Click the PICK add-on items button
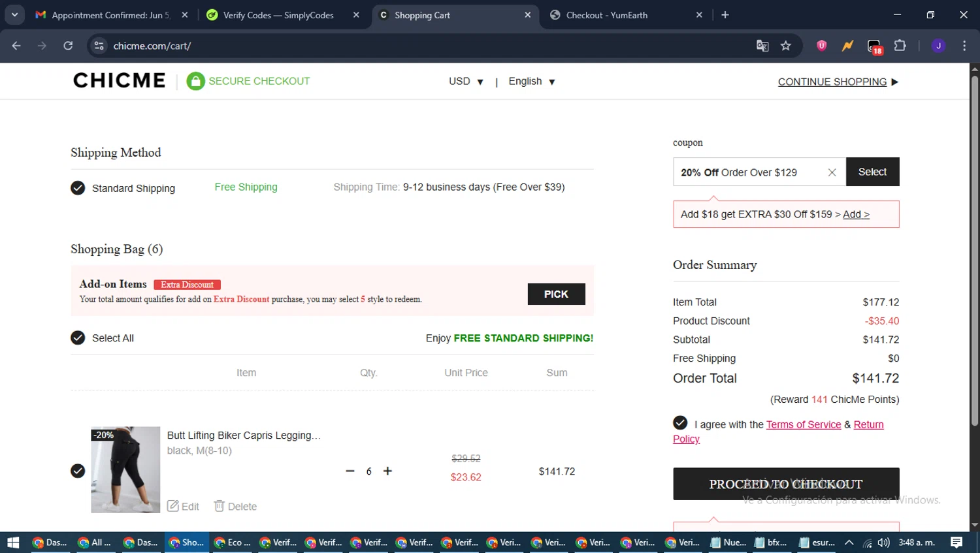 556,294
